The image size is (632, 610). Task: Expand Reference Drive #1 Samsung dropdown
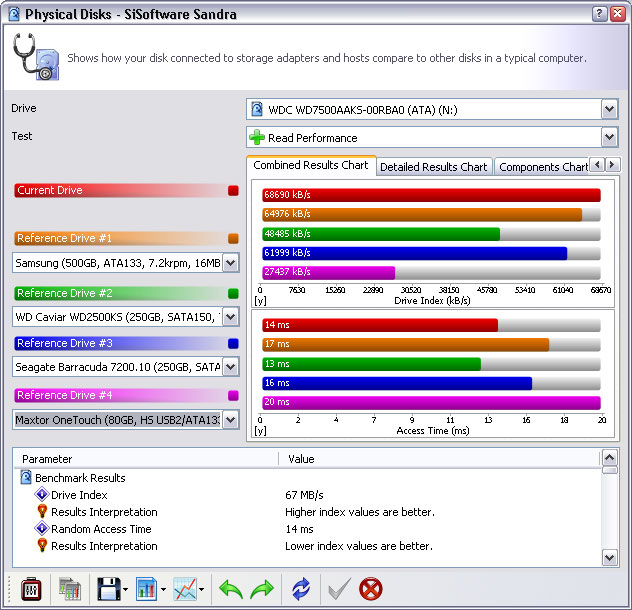pos(231,263)
